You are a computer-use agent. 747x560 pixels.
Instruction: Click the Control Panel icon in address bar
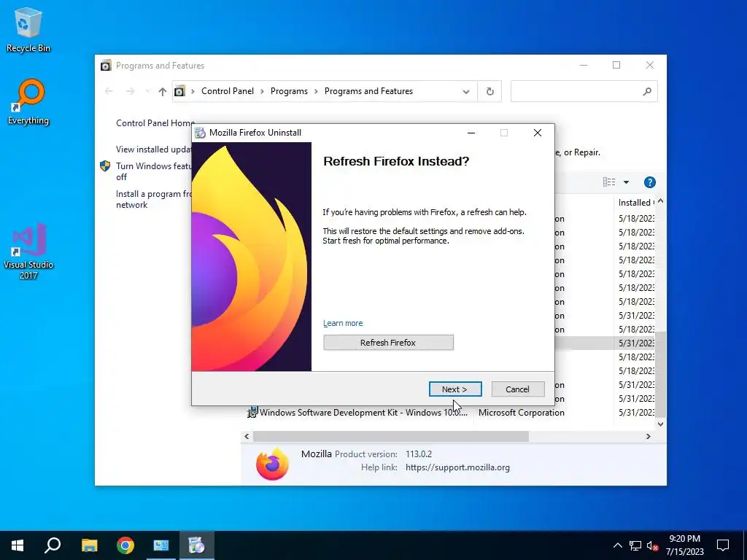click(x=179, y=91)
